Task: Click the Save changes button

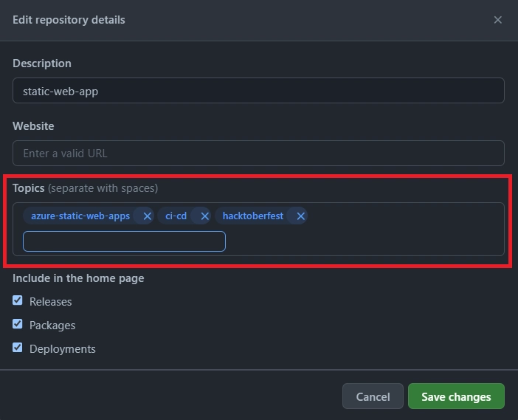Action: tap(456, 396)
